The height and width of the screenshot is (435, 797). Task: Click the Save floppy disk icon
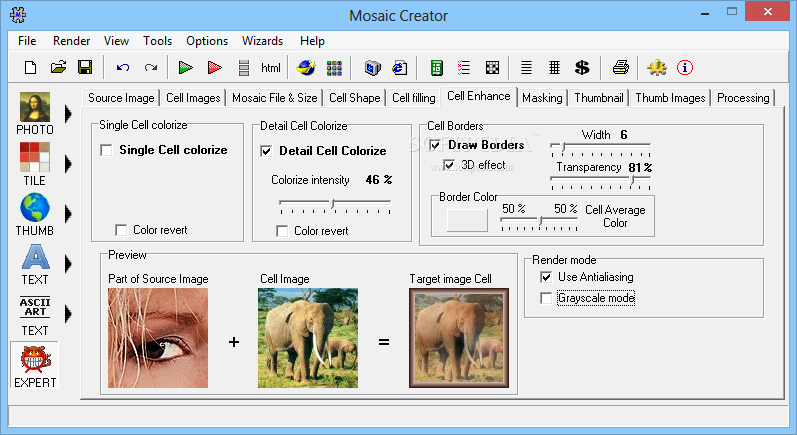(85, 67)
